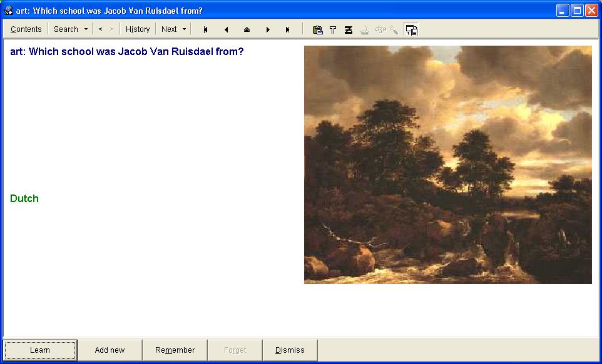This screenshot has width=602, height=364.
Task: Click the Ruisdael landscape painting image
Action: pyautogui.click(x=447, y=164)
